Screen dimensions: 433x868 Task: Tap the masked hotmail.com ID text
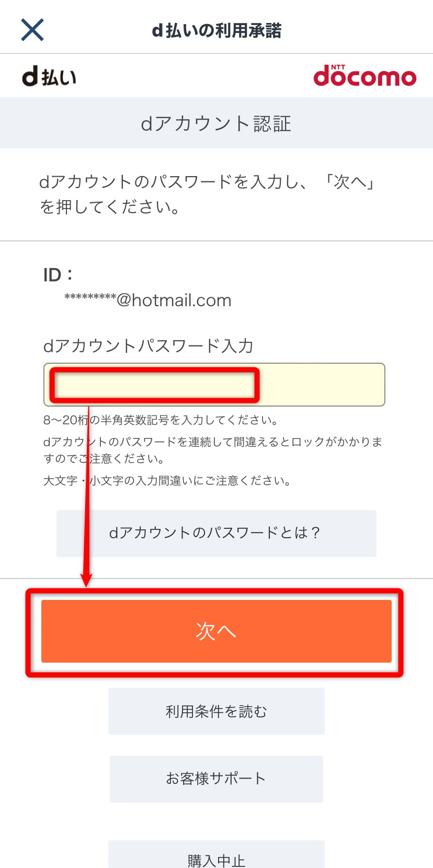tap(148, 300)
